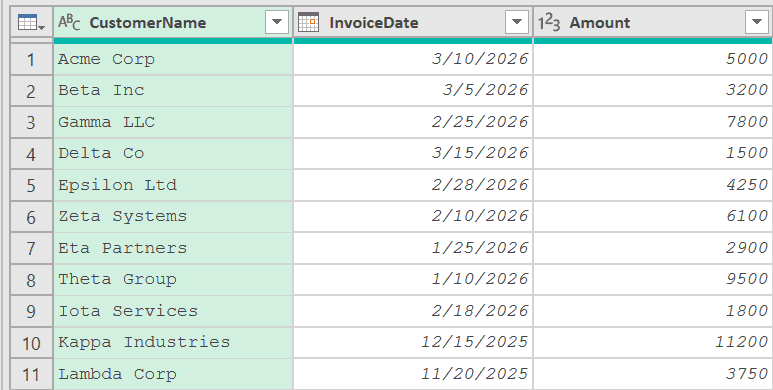Click the 3/15/2026 date cell
773x390 pixels.
(413, 154)
